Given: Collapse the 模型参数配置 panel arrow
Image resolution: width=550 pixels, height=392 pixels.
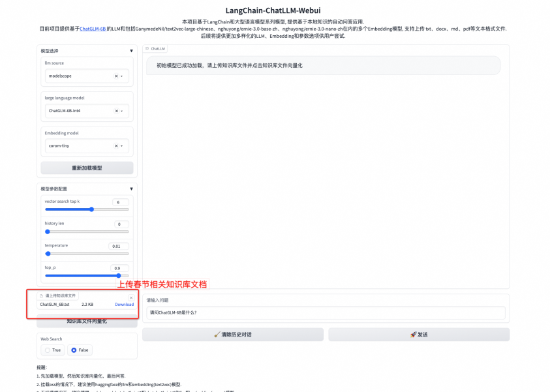Looking at the screenshot, I should [131, 189].
